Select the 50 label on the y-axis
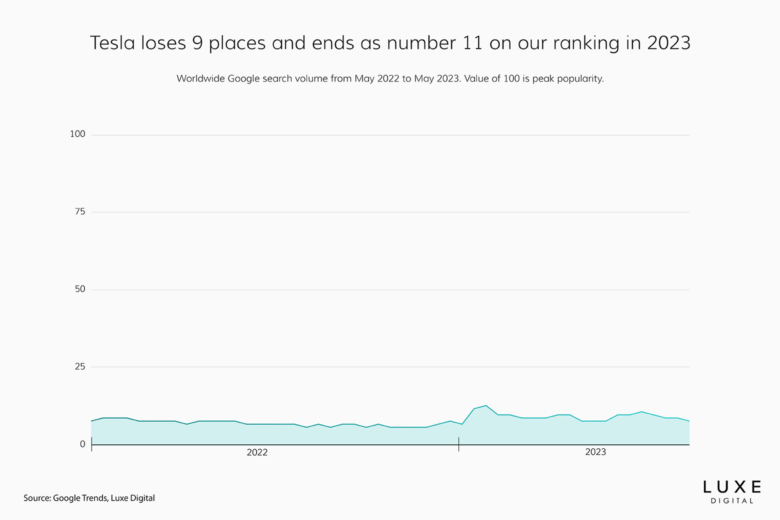Viewport: 780px width, 520px height. pyautogui.click(x=80, y=289)
